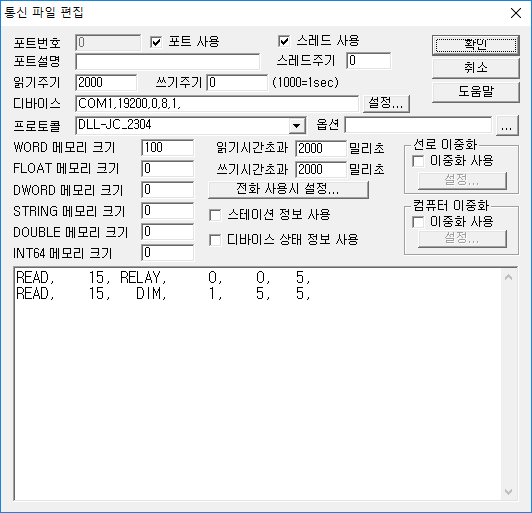This screenshot has width=532, height=513.
Task: Open 전화 사용시 설정... button
Action: (x=288, y=189)
